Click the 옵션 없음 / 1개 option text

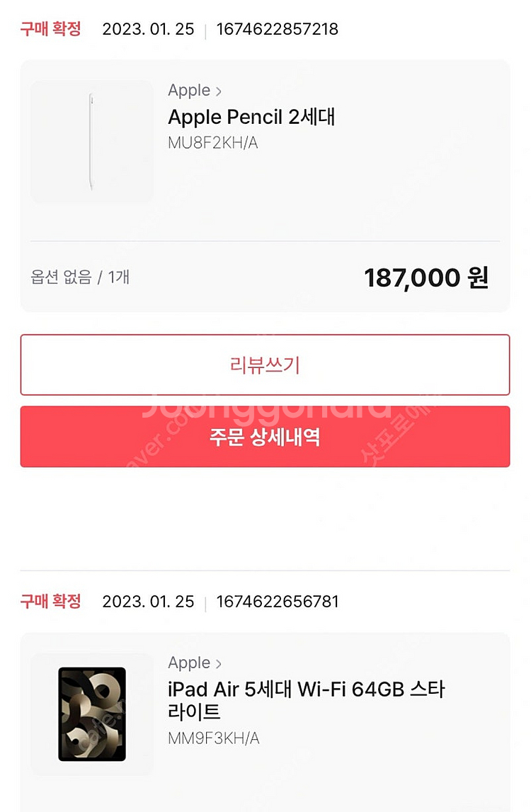pos(80,278)
